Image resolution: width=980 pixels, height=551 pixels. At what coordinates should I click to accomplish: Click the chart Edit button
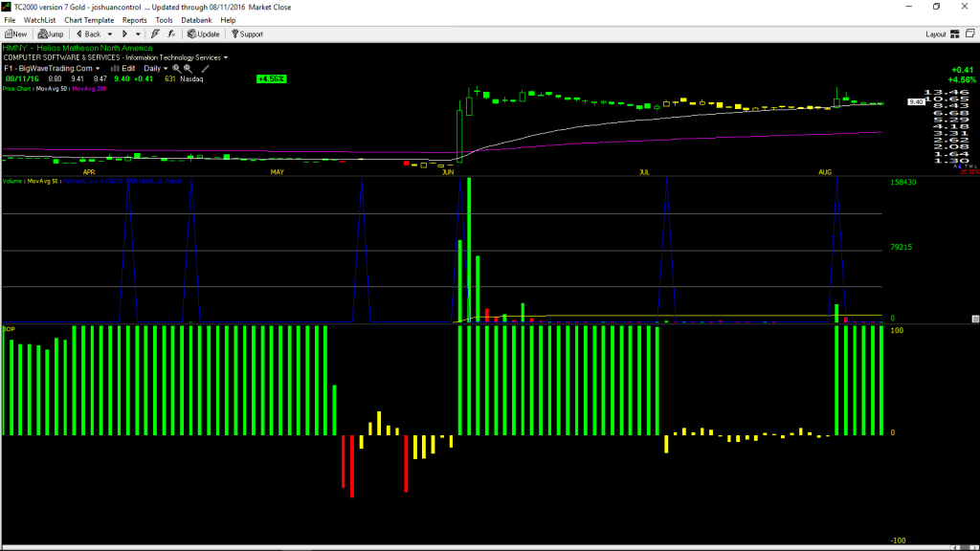123,69
